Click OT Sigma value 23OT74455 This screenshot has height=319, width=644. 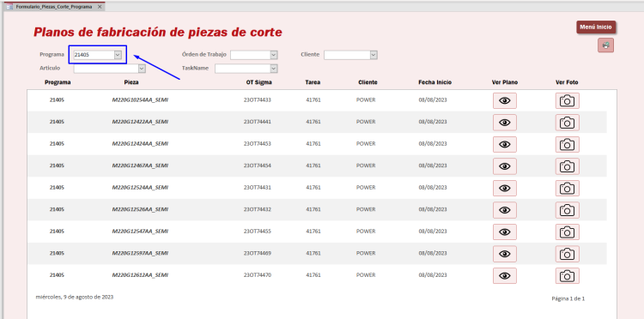257,232
